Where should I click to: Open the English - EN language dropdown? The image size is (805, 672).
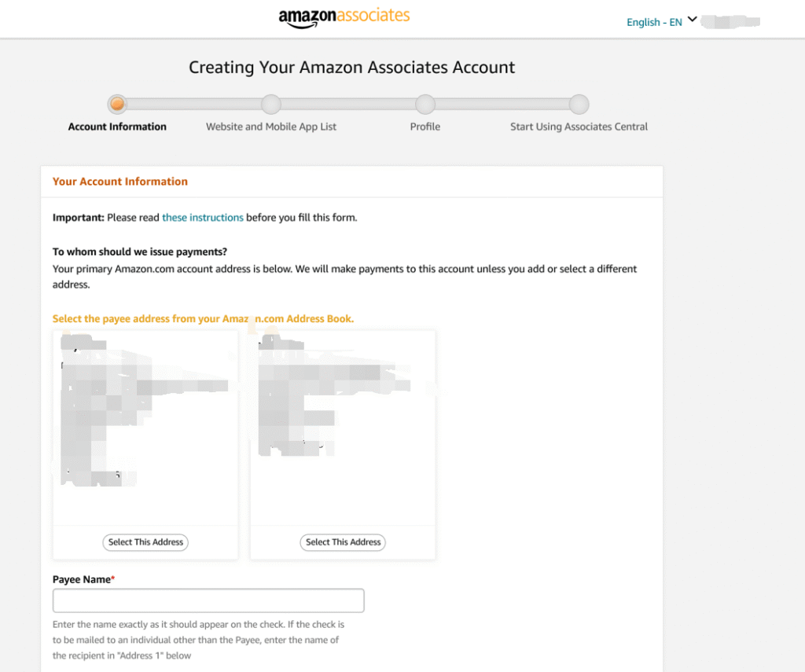pyautogui.click(x=654, y=22)
